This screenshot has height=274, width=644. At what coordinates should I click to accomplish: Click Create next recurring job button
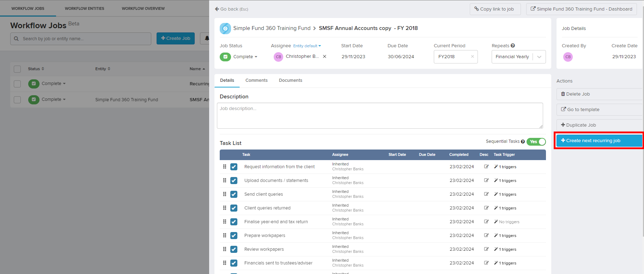[599, 141]
